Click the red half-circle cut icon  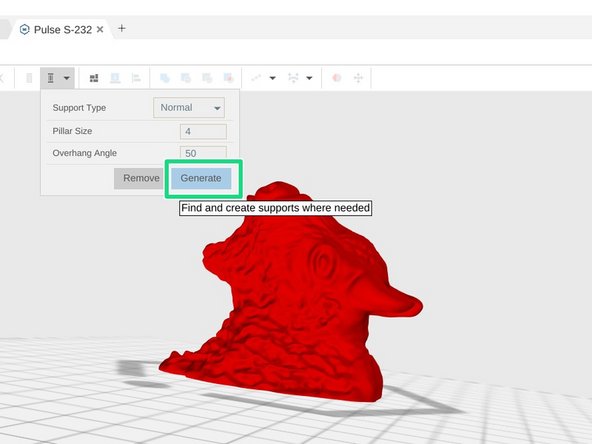[x=336, y=78]
